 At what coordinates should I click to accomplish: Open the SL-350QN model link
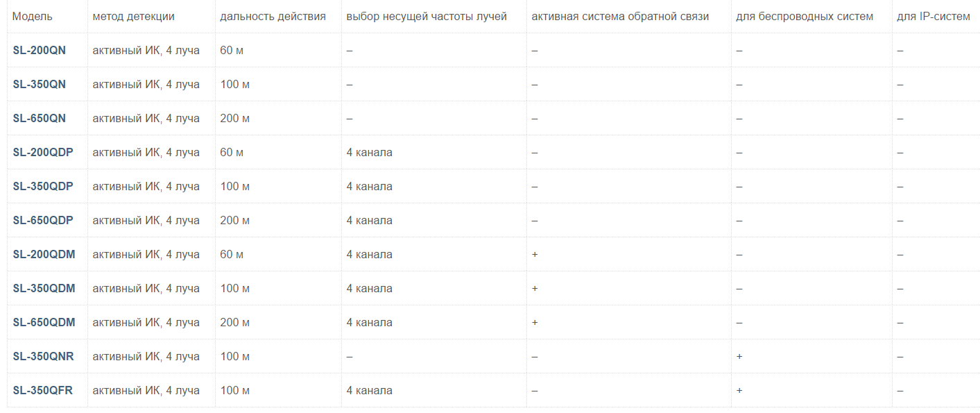(x=39, y=84)
